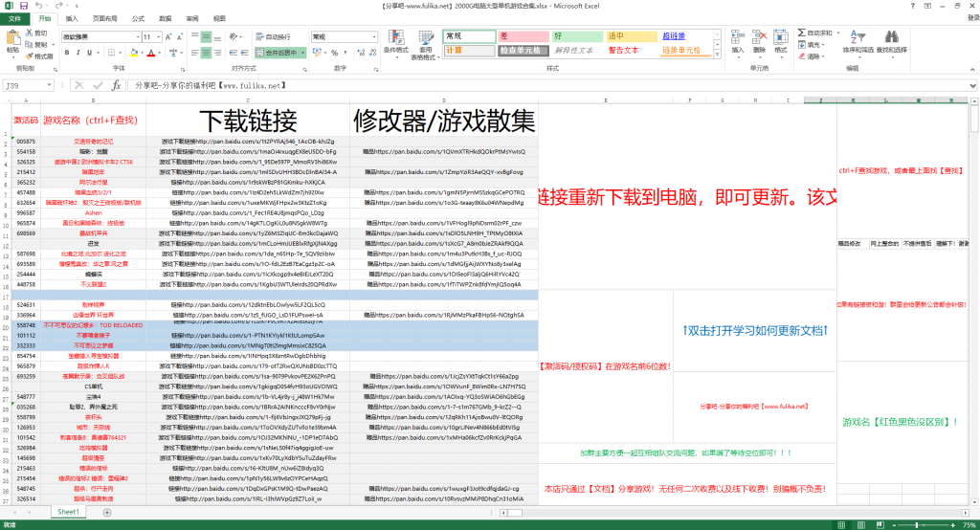
Task: Cut selection with 剪切
Action: click(37, 33)
